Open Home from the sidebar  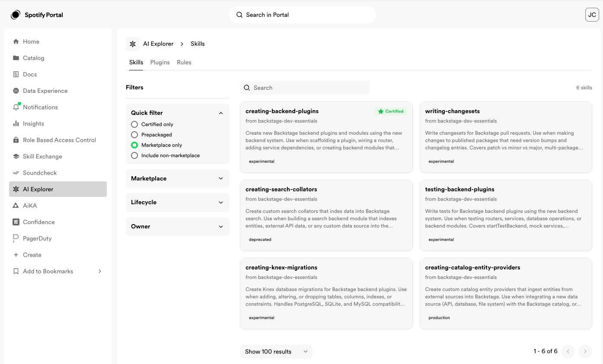point(58,41)
